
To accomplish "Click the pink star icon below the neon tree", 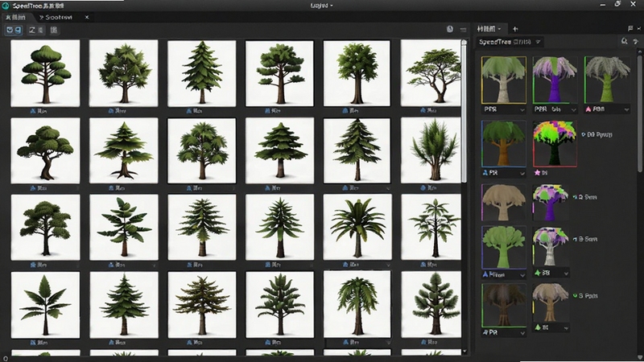I will tap(537, 173).
